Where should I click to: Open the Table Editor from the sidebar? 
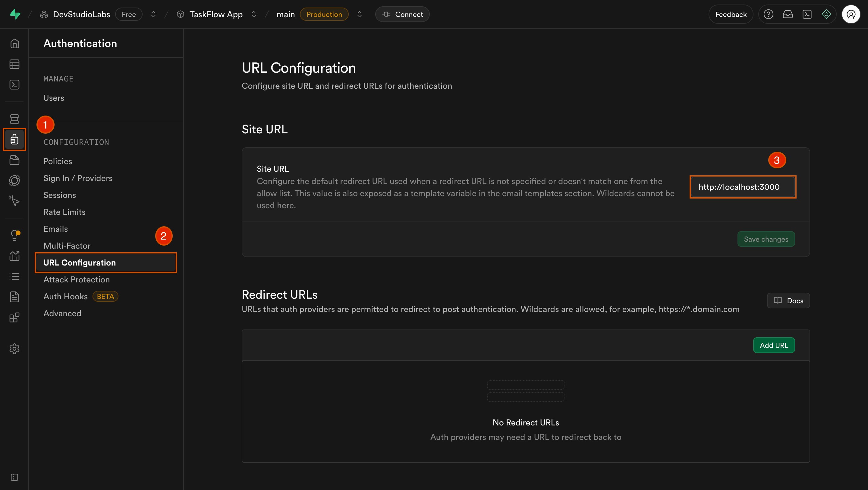[x=14, y=64]
